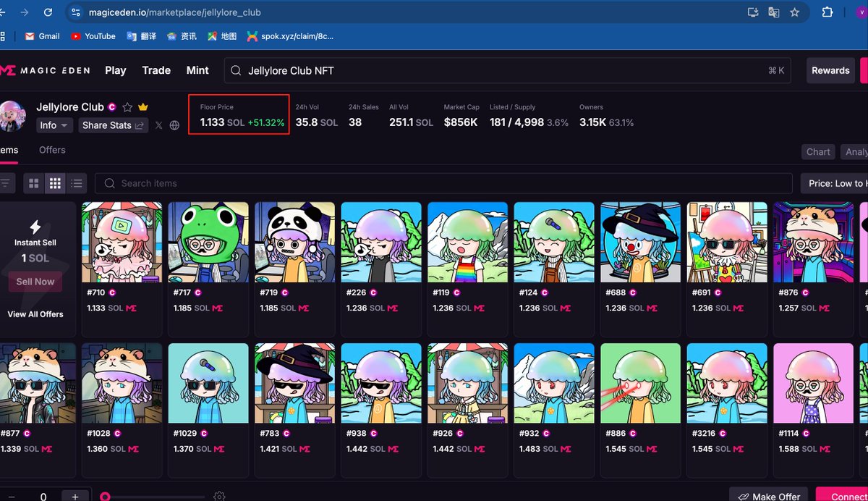Click the Sell Now button
Image resolution: width=868 pixels, height=501 pixels.
click(35, 282)
